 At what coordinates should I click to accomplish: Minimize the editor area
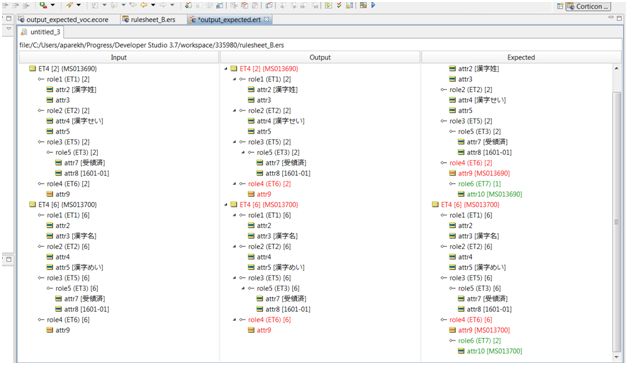[611, 18]
